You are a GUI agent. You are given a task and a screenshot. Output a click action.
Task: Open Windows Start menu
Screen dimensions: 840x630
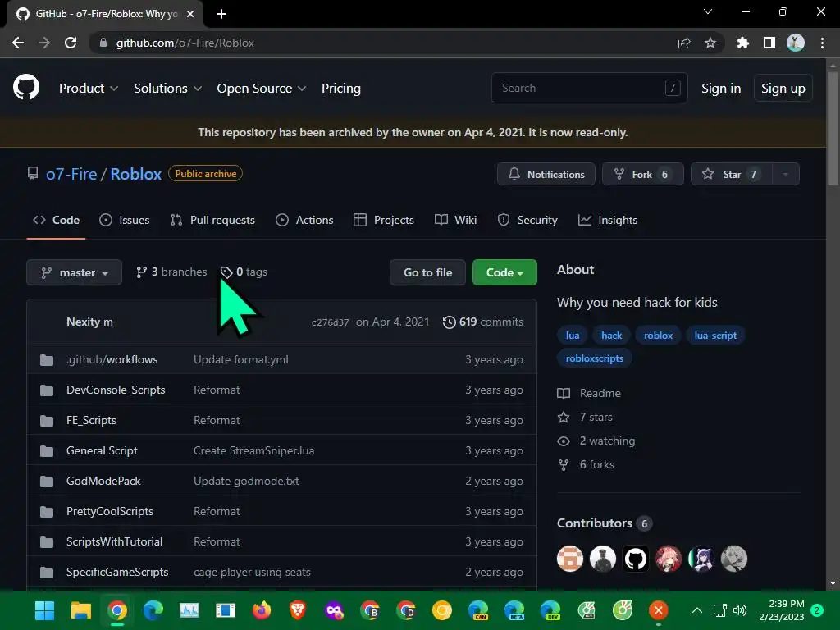pos(44,610)
